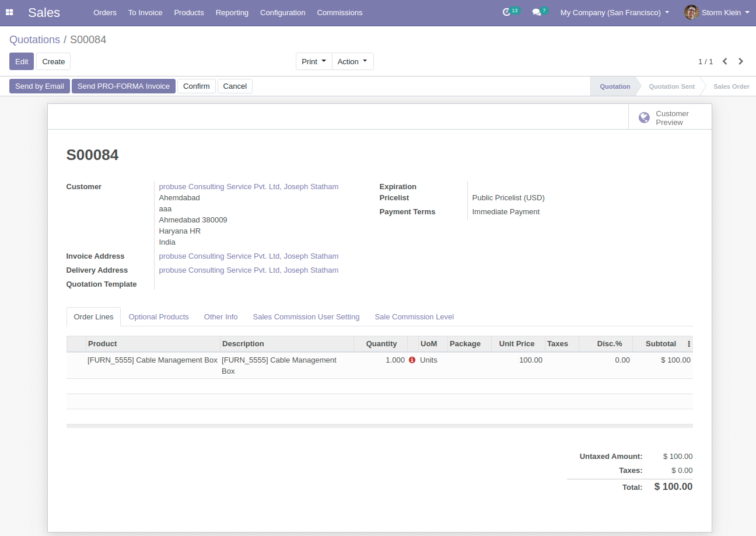Click the Edit button
This screenshot has width=756, height=536.
click(22, 61)
